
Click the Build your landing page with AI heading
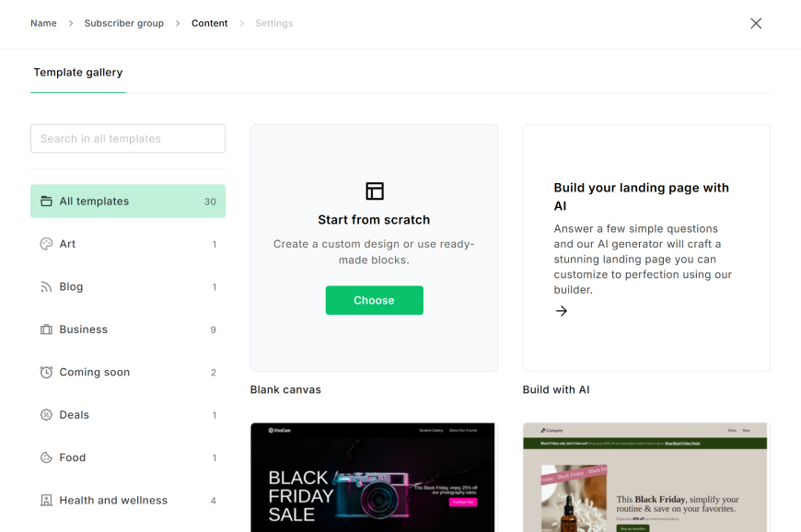pos(641,197)
